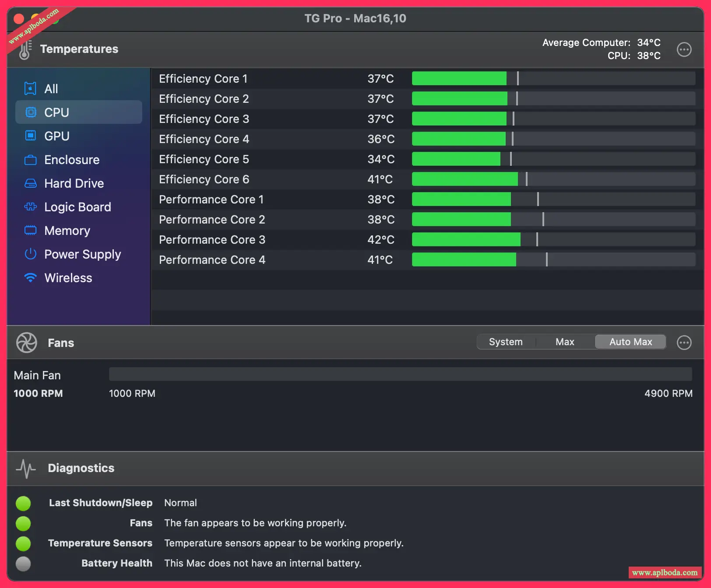Open the Fans options ellipsis menu
This screenshot has height=588, width=711.
point(684,343)
